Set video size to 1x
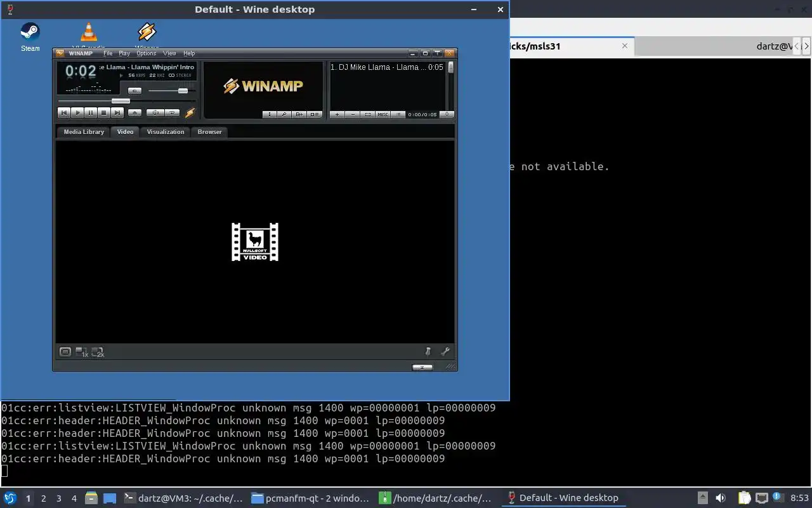 pos(82,352)
